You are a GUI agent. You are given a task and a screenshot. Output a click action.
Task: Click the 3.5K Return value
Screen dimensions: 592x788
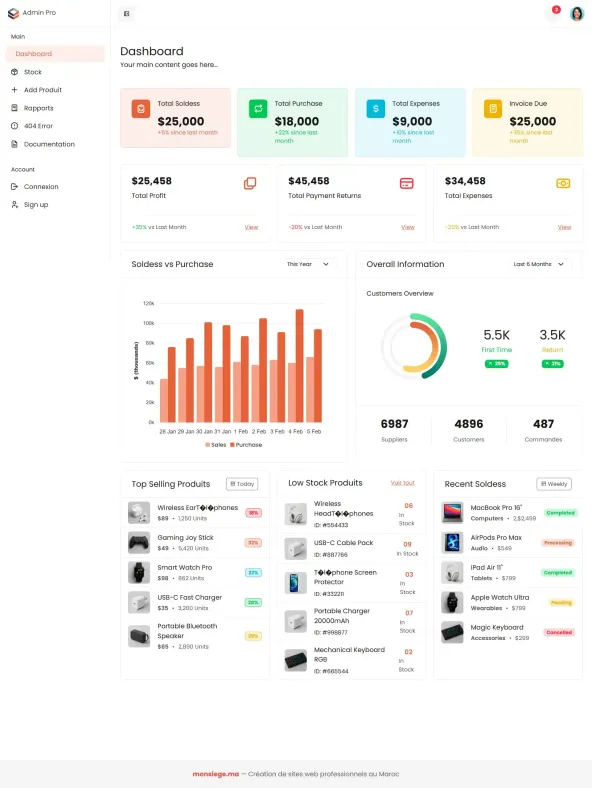(x=552, y=335)
